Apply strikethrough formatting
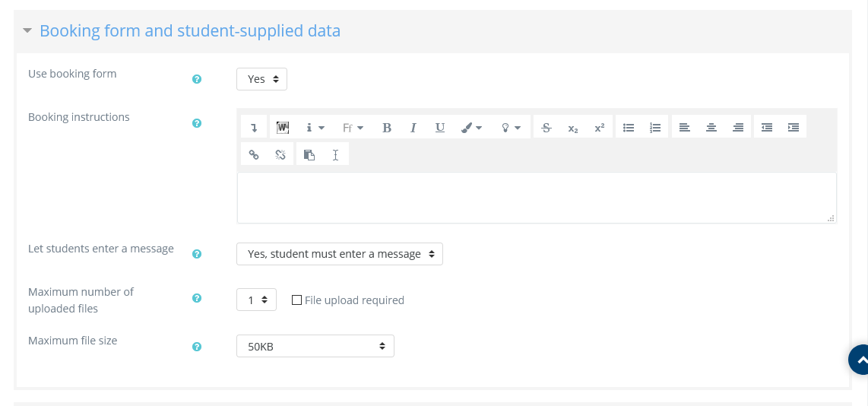 tap(546, 128)
